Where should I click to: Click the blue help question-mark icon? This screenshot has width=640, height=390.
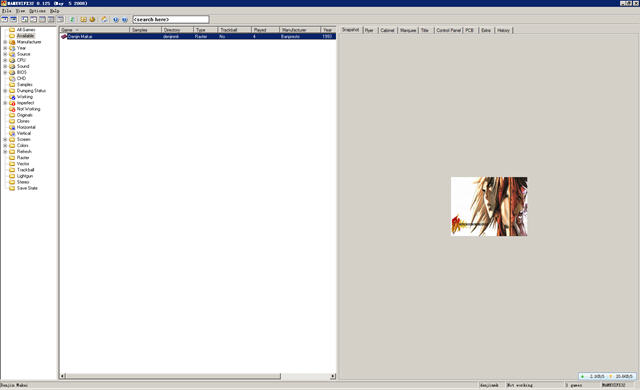(116, 19)
